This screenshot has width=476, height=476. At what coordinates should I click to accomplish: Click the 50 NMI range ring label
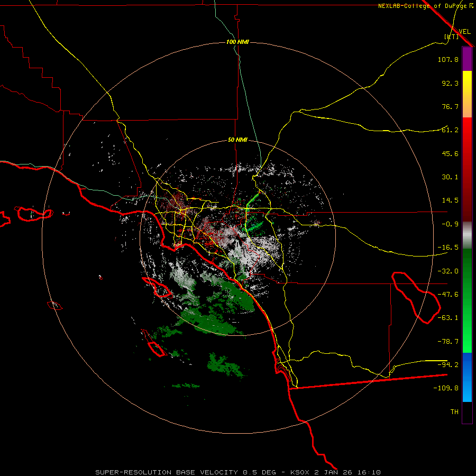(237, 140)
